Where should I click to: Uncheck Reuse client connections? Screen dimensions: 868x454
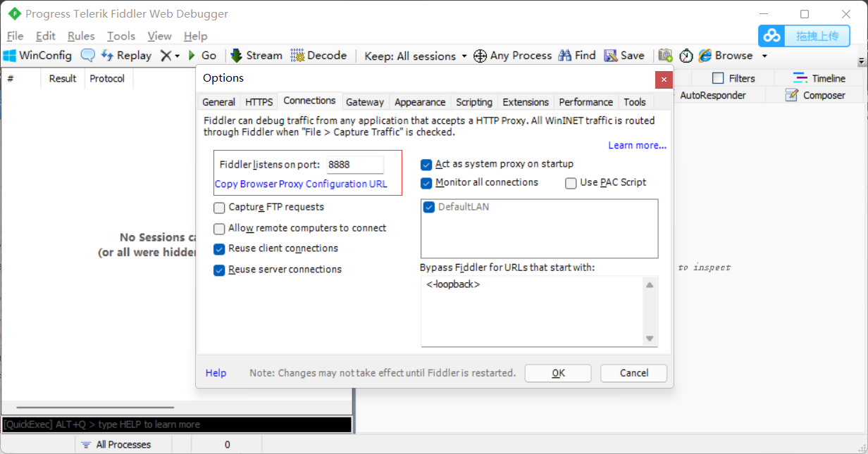click(219, 248)
